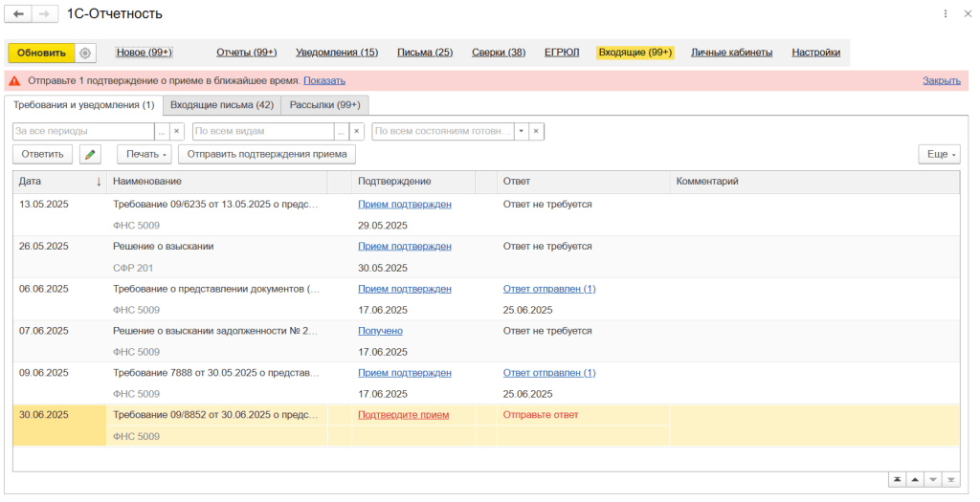Image resolution: width=980 pixels, height=502 pixels.
Task: Click Отправить подтверждения приема button
Action: coord(267,154)
